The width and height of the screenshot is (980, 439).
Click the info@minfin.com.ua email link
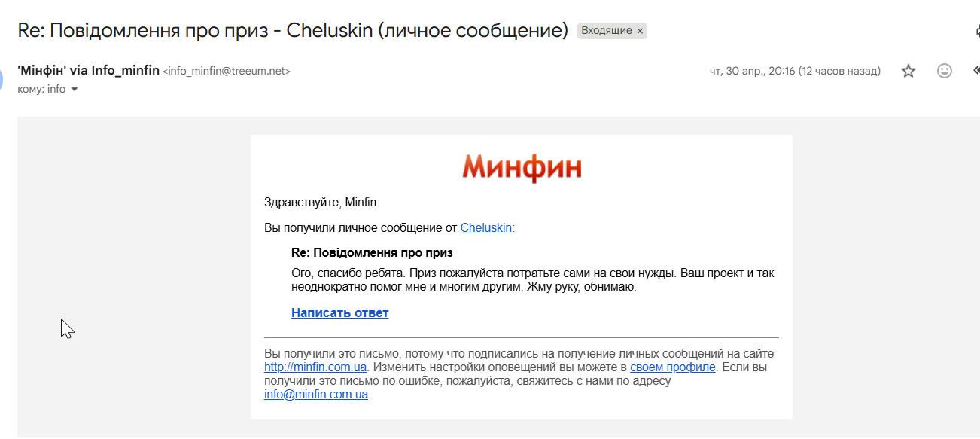tap(316, 394)
